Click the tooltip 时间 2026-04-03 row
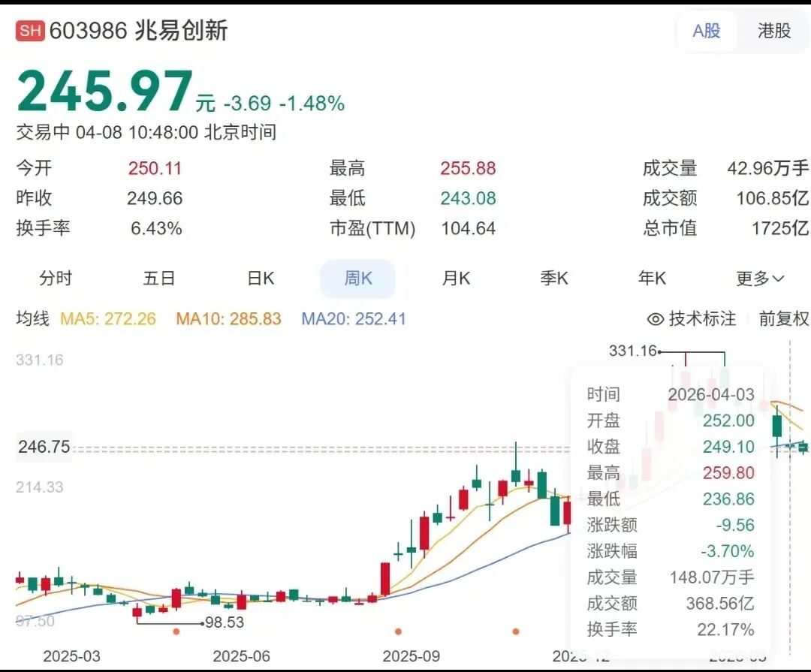The image size is (811, 672). pyautogui.click(x=671, y=395)
